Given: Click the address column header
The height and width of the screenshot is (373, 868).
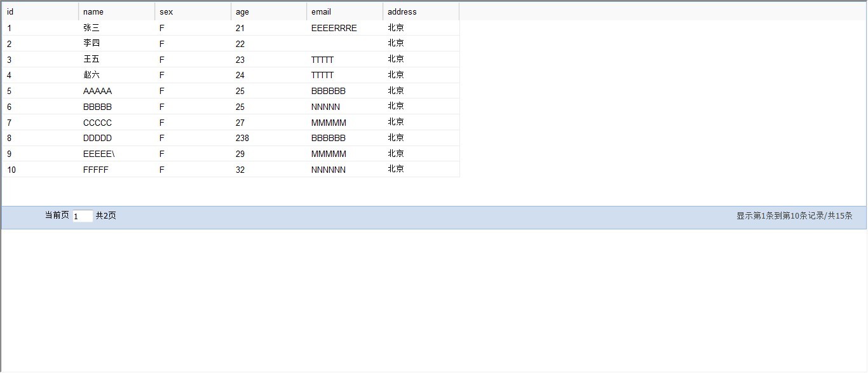Looking at the screenshot, I should 421,11.
